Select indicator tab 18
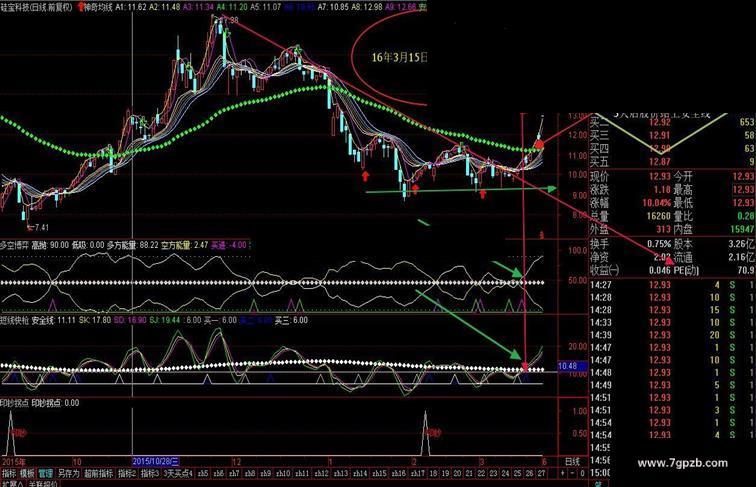Viewport: 756px width, 487px height. coord(433,473)
